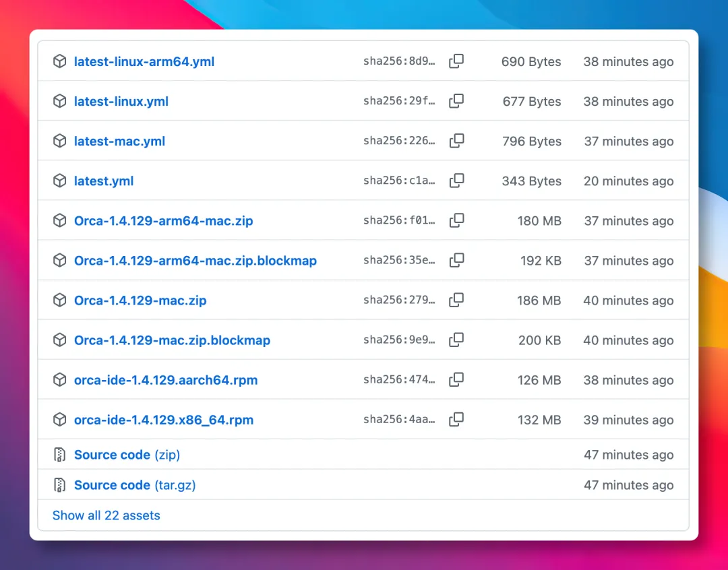Download latest-linux-arm64.yml file
Viewport: 728px width, 570px height.
(144, 62)
